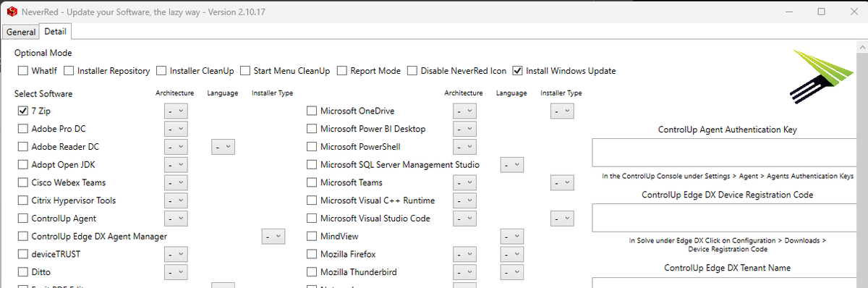This screenshot has height=288, width=868.
Task: Select Cisco Webex Teams software
Action: 23,183
